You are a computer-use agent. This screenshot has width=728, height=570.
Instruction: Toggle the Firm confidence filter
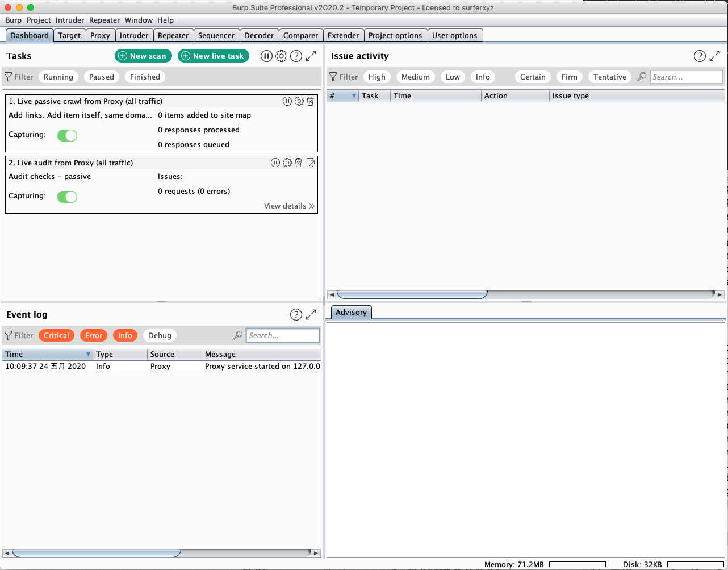coord(570,77)
